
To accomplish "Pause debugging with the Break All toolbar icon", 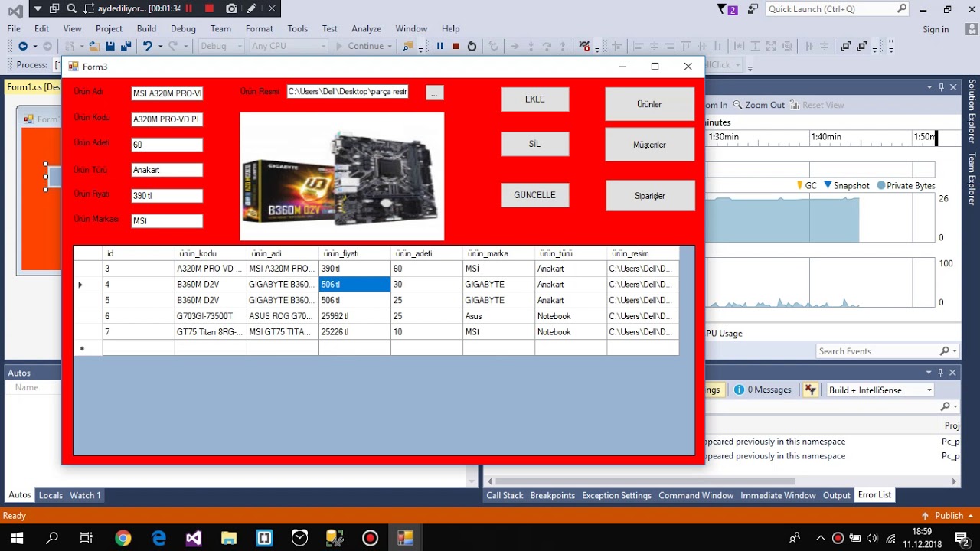I will [440, 46].
